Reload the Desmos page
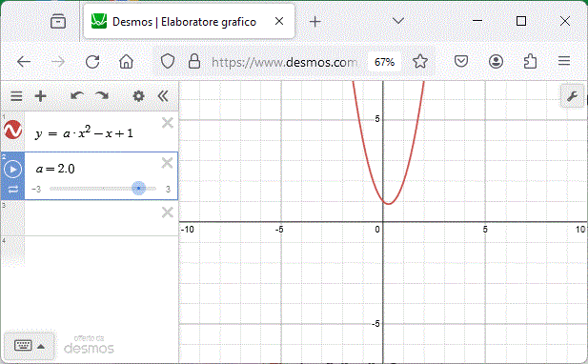Image resolution: width=588 pixels, height=364 pixels. pyautogui.click(x=92, y=62)
